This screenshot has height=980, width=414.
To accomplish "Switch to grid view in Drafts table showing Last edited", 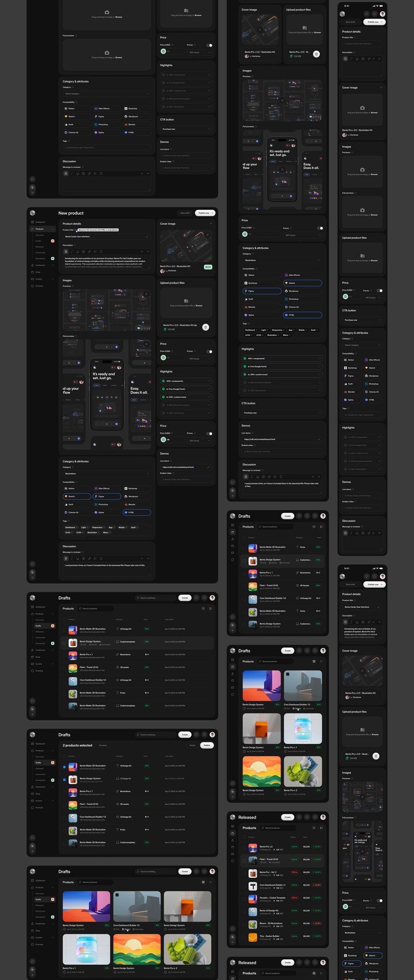I will [x=203, y=609].
